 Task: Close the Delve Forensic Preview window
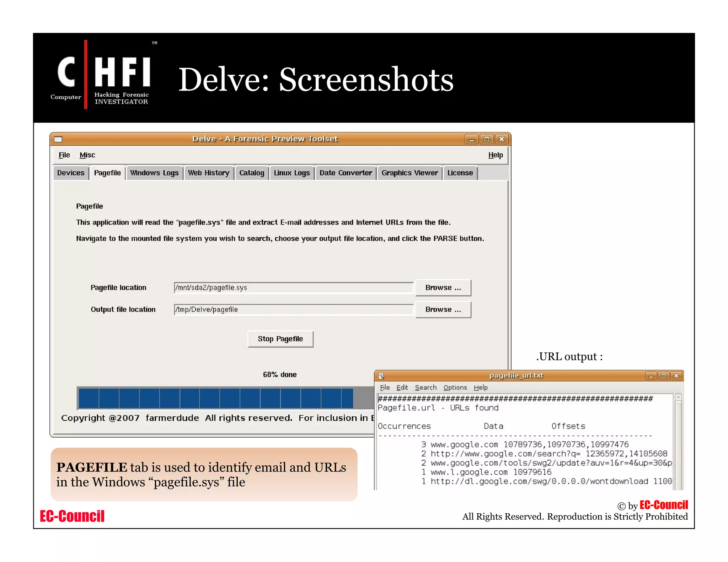[x=502, y=139]
